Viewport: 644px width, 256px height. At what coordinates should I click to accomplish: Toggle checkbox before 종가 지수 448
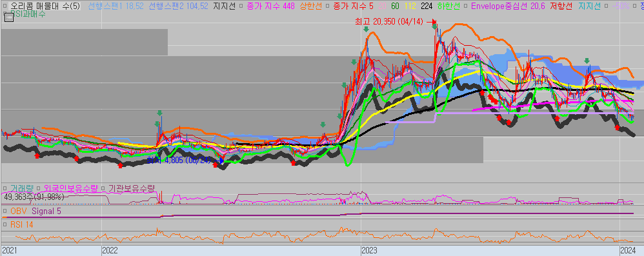click(x=242, y=6)
